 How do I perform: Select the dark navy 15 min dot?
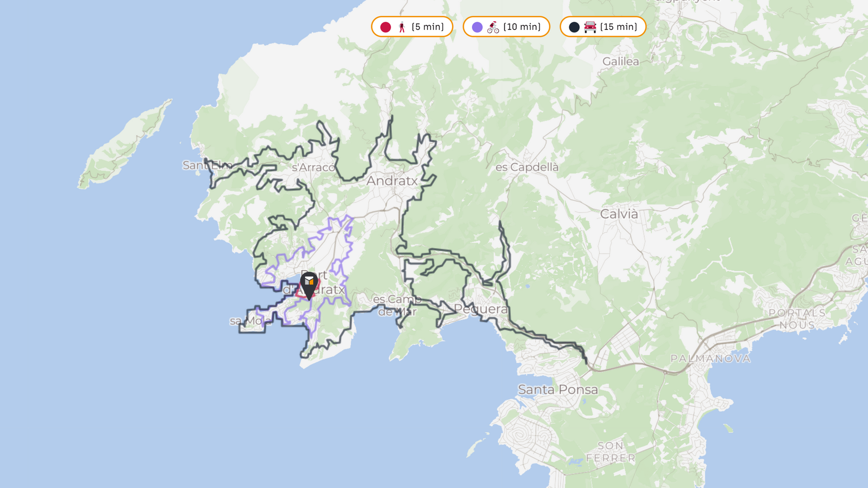574,27
